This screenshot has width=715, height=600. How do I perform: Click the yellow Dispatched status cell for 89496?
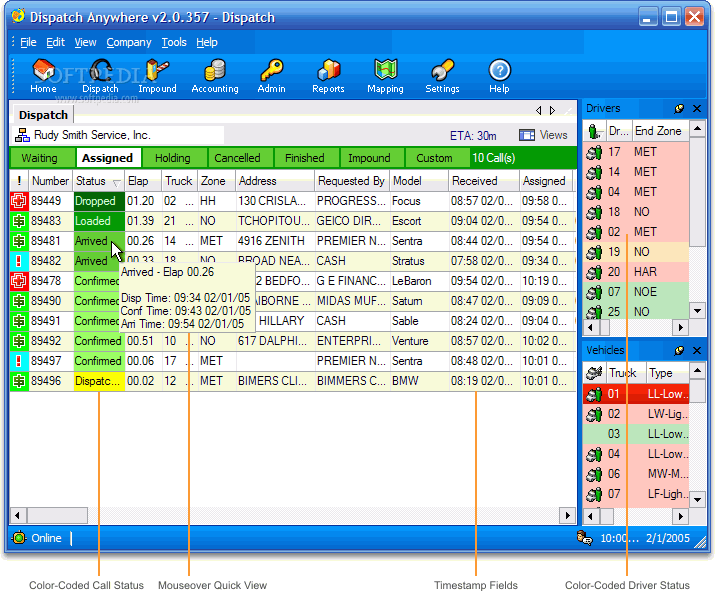[99, 381]
